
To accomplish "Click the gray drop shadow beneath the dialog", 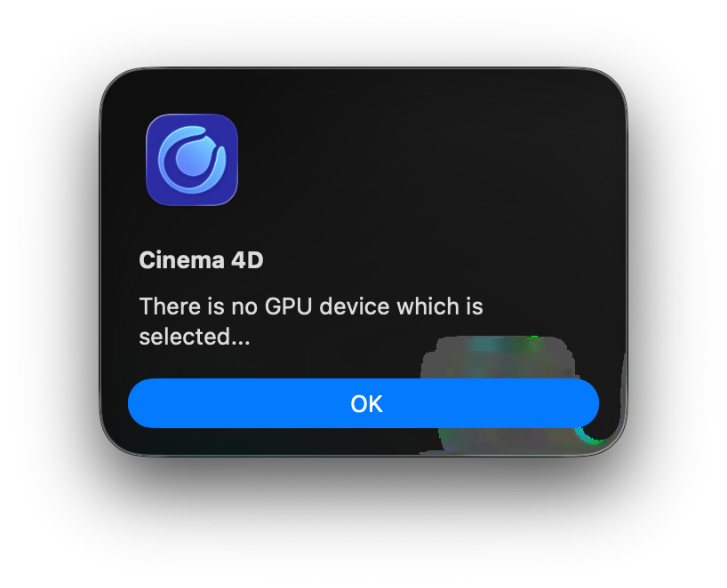I will [363, 482].
